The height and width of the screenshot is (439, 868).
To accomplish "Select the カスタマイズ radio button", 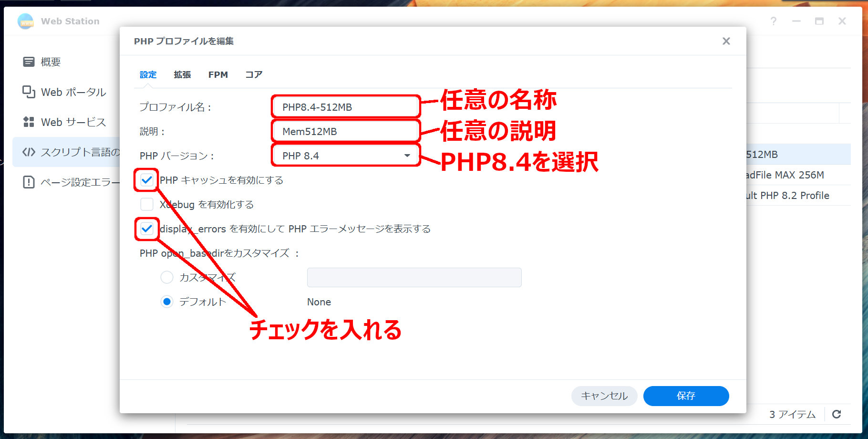I will pyautogui.click(x=167, y=277).
